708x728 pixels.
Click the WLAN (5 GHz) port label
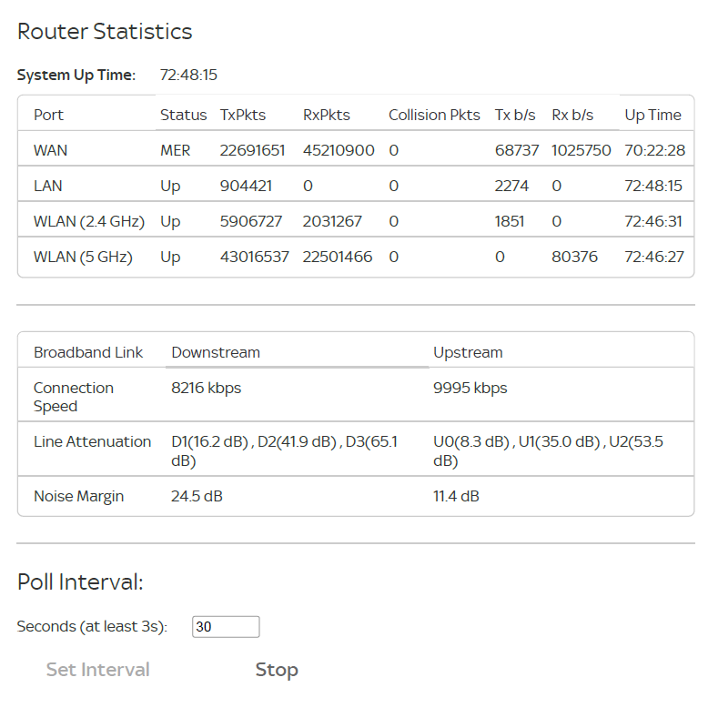[83, 257]
